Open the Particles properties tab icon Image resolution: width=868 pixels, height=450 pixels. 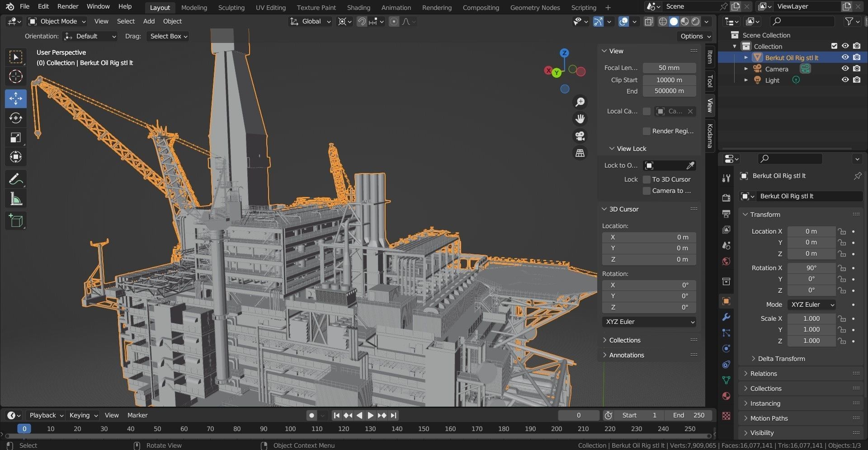coord(726,333)
